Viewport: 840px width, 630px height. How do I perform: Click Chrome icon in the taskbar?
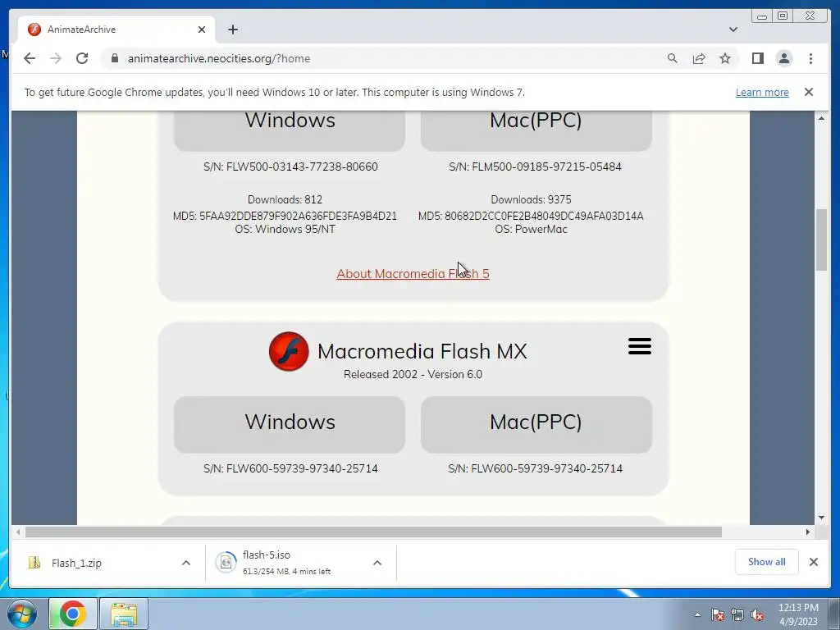(x=73, y=614)
